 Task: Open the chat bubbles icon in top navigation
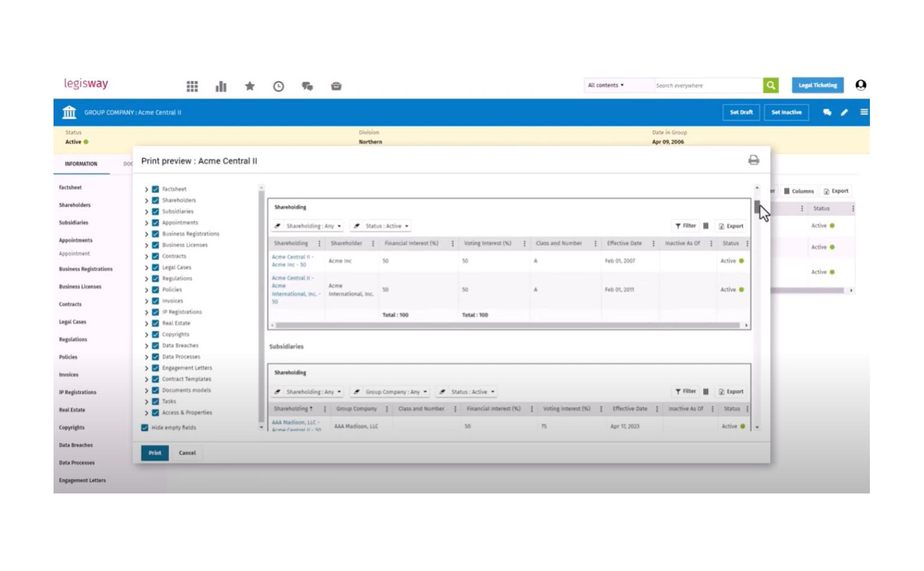point(307,87)
